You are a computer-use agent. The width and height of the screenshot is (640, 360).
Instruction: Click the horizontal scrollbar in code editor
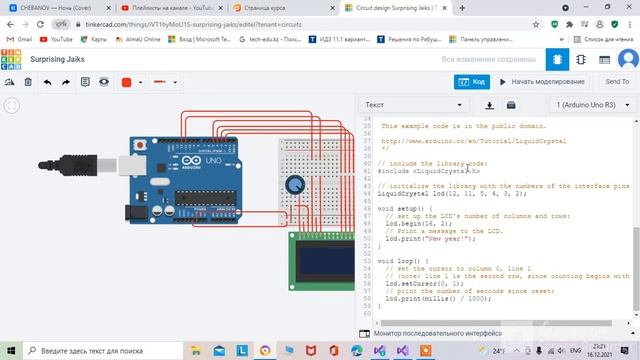point(496,323)
